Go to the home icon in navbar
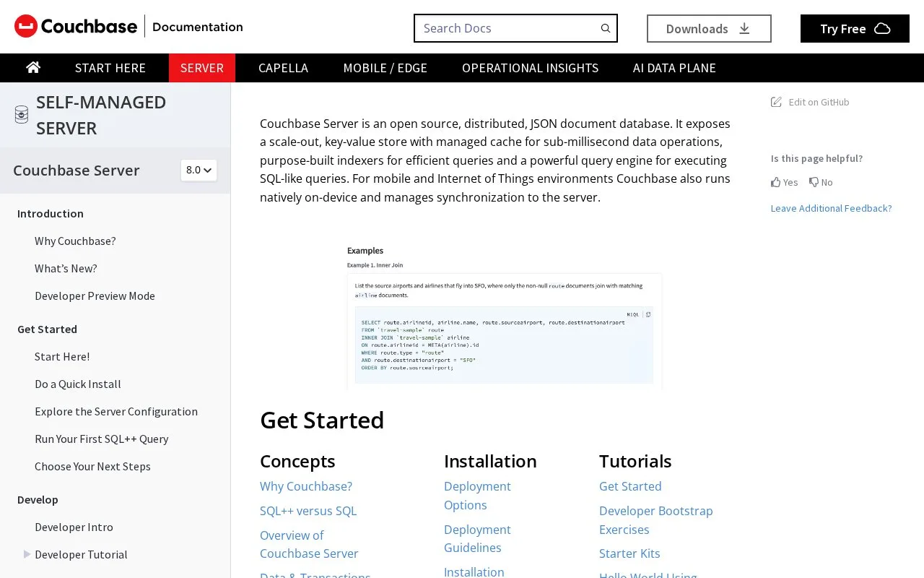This screenshot has height=578, width=924. point(33,67)
